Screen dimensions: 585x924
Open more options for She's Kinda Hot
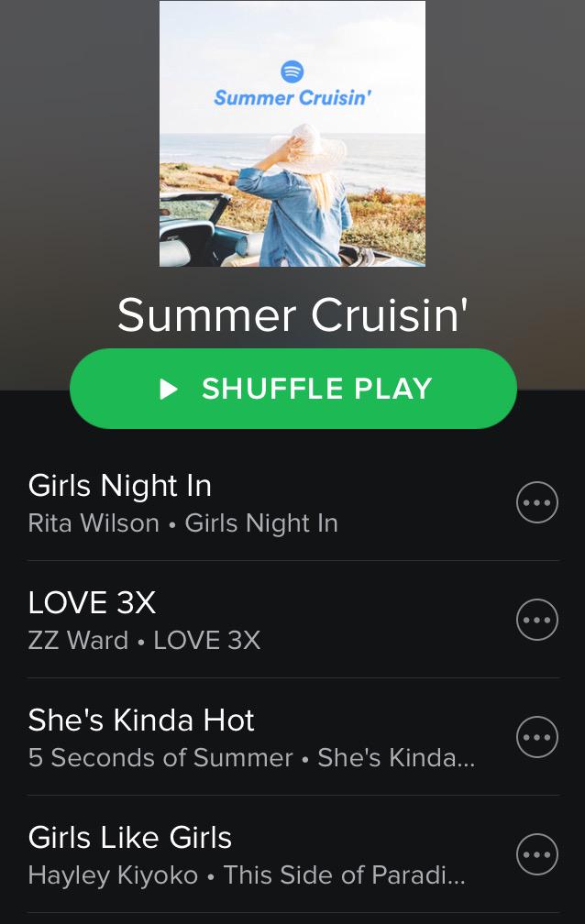coord(536,737)
